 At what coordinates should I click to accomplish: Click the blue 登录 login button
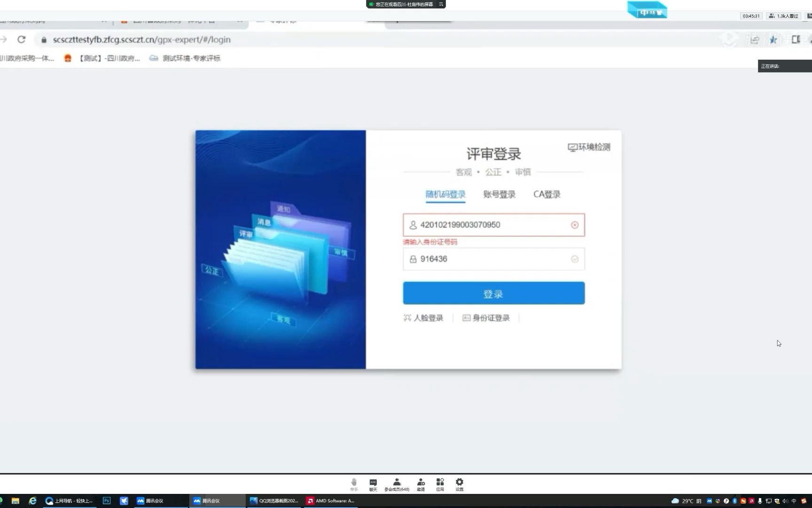pos(493,293)
